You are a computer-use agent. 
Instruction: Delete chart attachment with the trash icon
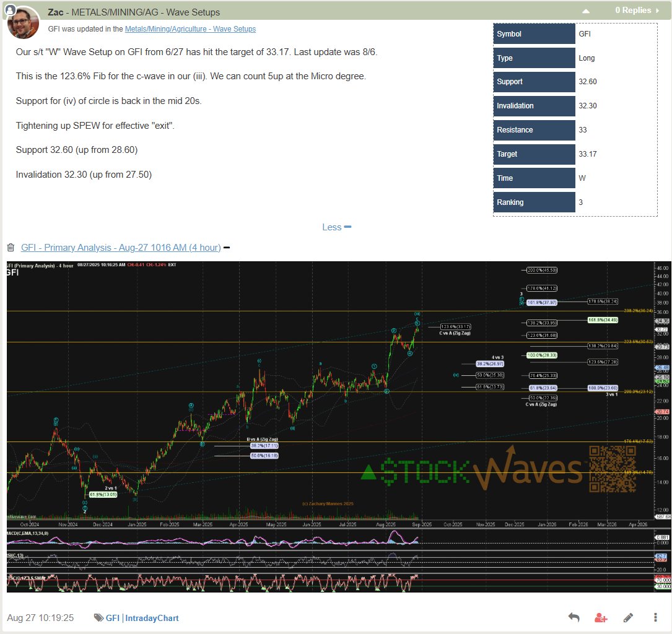tap(11, 247)
